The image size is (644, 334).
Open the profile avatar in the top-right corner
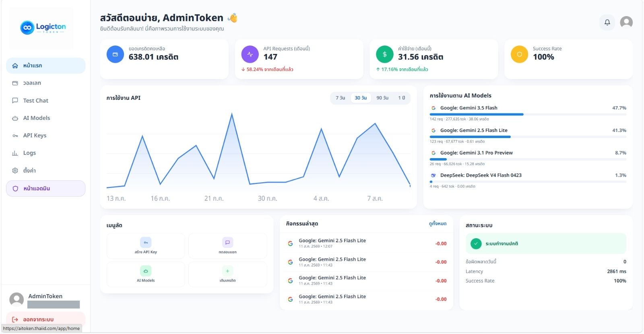pyautogui.click(x=626, y=22)
